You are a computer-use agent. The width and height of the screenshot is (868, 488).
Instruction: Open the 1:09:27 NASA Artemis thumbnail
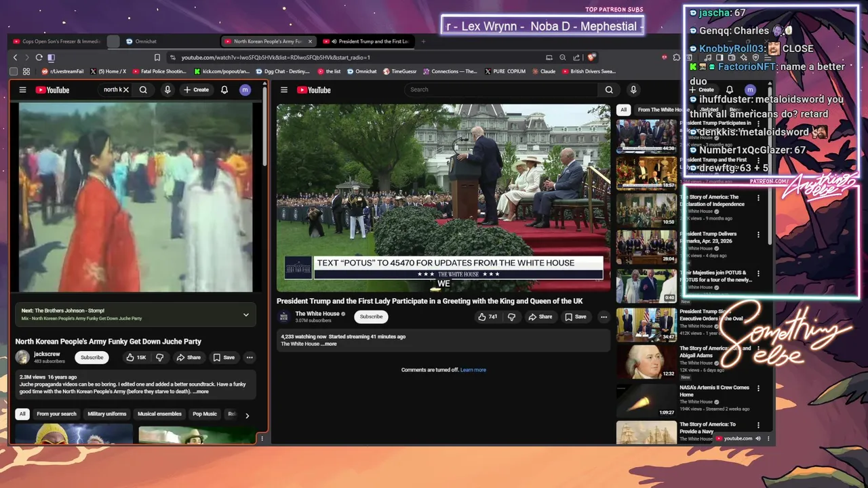[x=646, y=400]
